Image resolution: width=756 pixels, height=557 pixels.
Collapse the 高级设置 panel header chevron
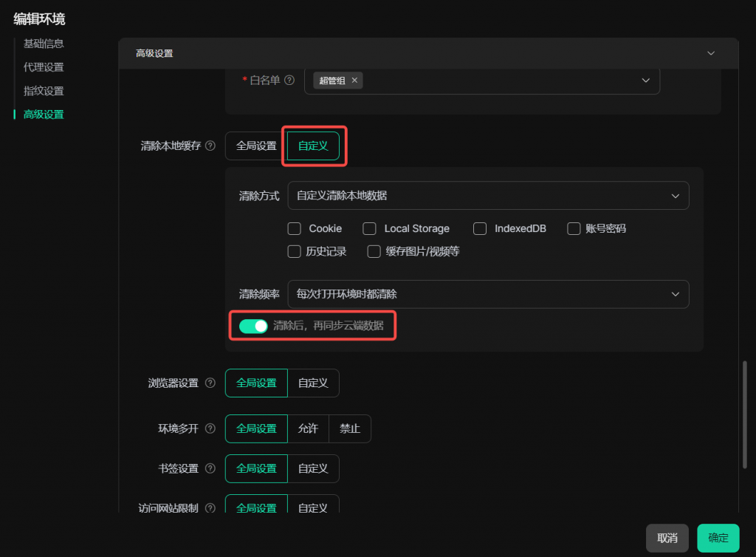(711, 53)
